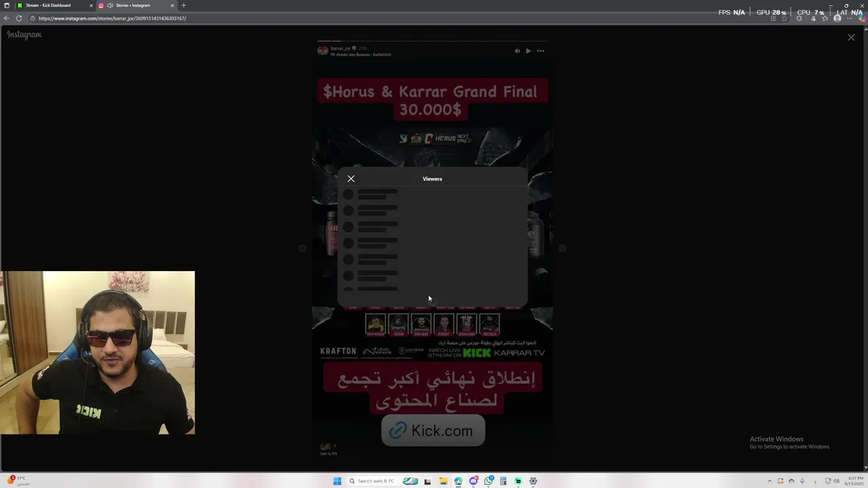The image size is (868, 488).
Task: Open a new browser tab
Action: click(183, 5)
